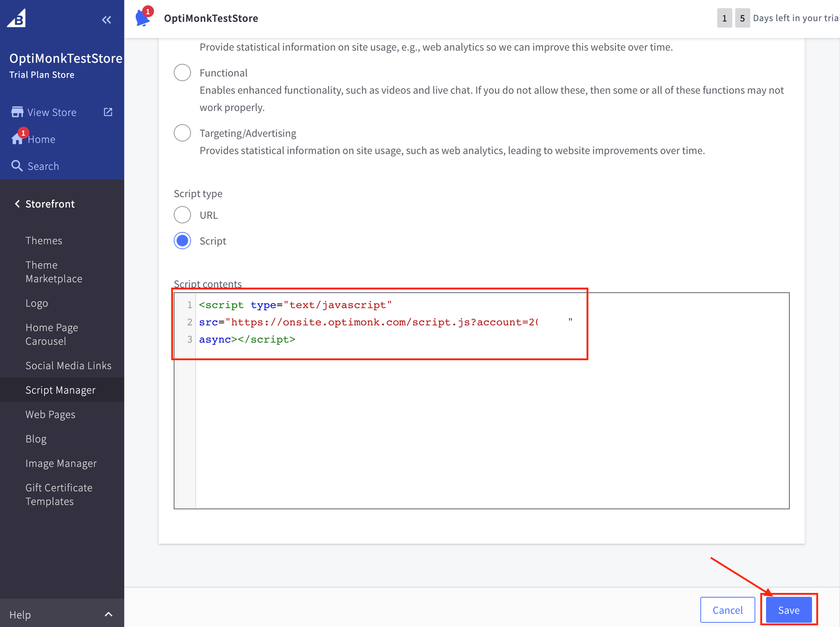Open Image Manager

[61, 463]
